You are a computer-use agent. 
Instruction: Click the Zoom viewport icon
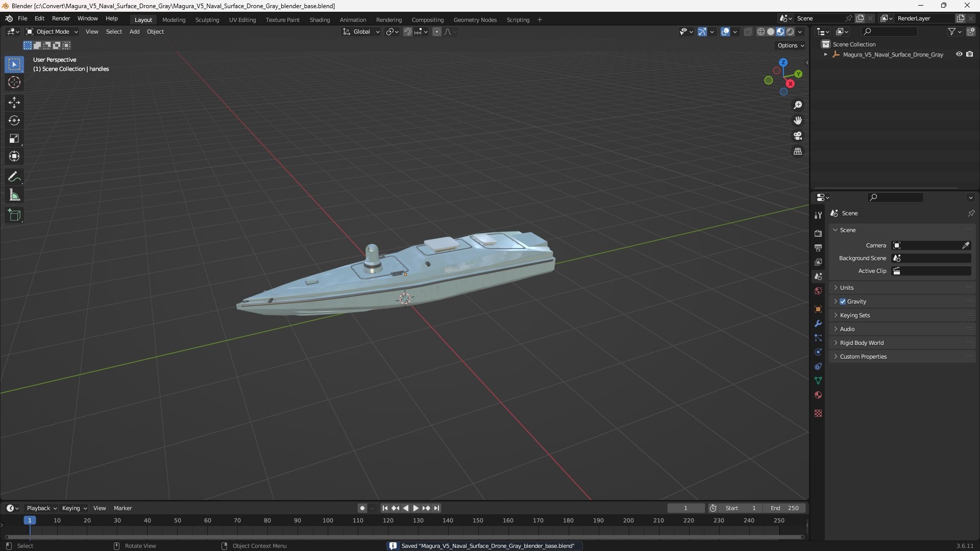pos(798,105)
